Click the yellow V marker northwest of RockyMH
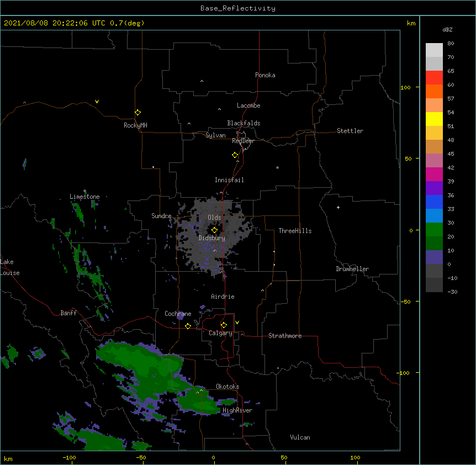 click(x=97, y=102)
